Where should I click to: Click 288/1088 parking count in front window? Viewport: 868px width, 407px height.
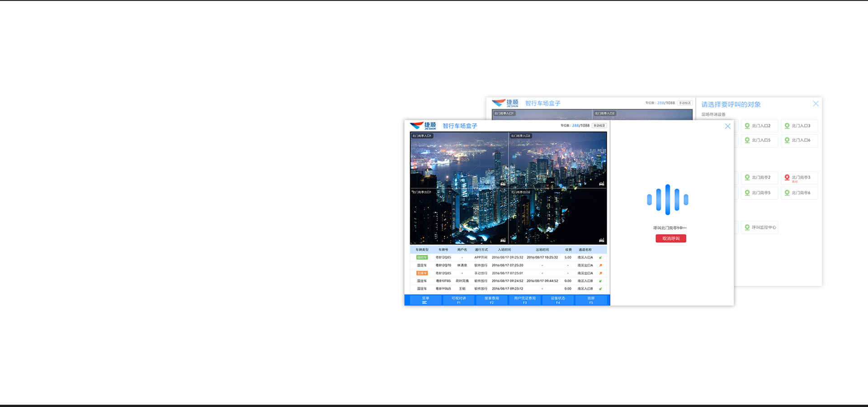click(581, 126)
